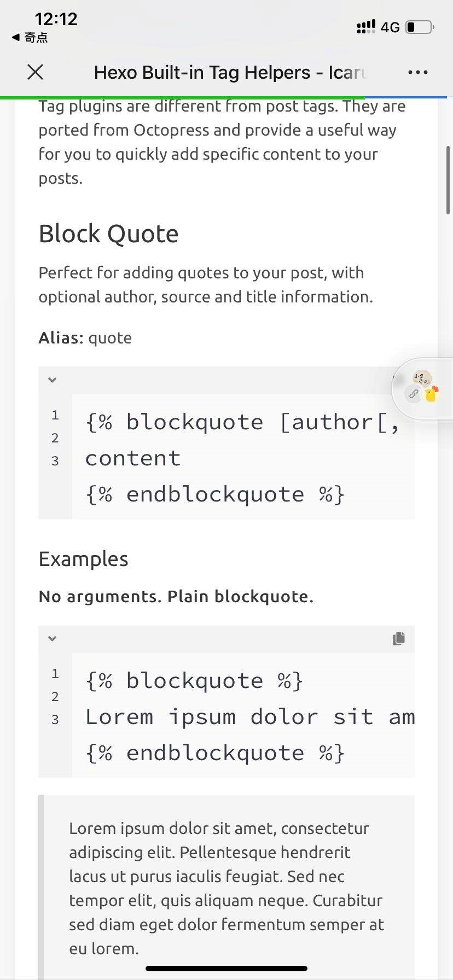Open the more options menu
The image size is (453, 980).
[417, 72]
